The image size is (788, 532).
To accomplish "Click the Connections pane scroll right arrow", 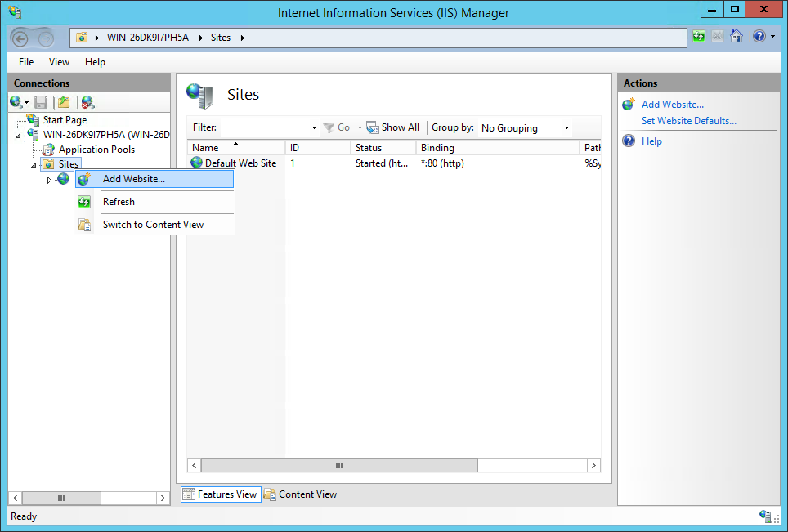I will click(x=163, y=498).
